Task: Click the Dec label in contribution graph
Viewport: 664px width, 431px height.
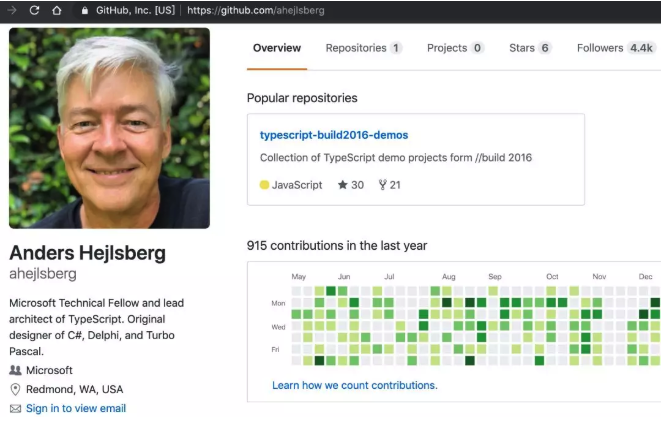Action: pos(645,276)
